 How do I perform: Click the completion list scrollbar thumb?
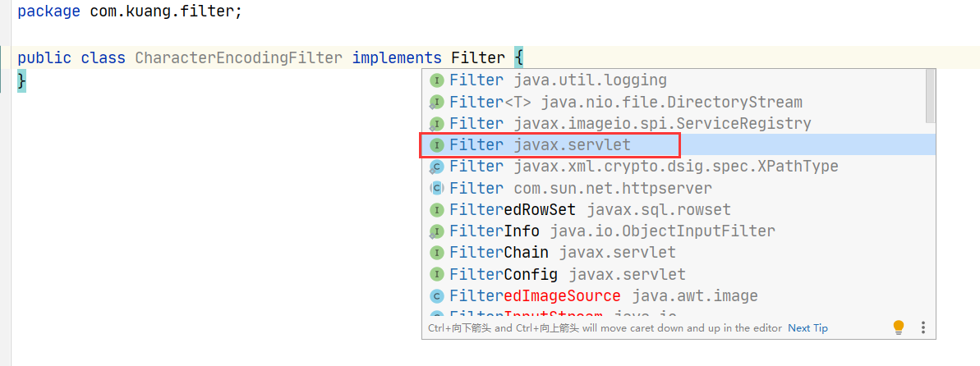point(930,96)
